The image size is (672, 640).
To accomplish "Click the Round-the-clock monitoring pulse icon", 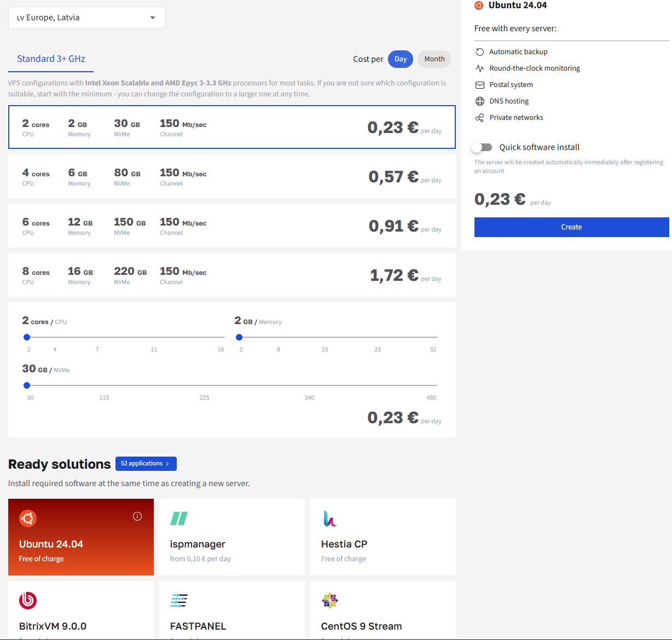I will coord(480,68).
